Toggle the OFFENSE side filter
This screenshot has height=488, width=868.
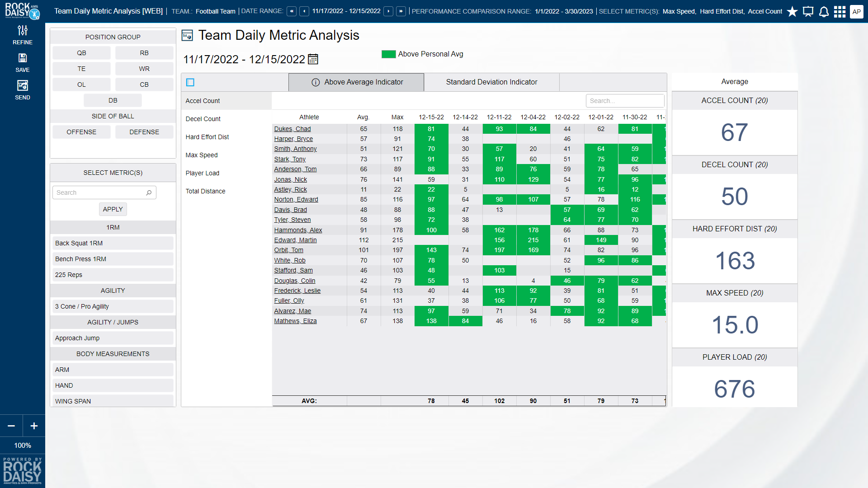point(81,132)
